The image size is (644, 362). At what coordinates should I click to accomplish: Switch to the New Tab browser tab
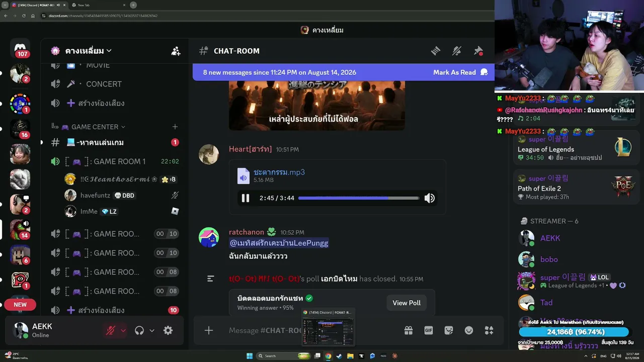click(98, 5)
